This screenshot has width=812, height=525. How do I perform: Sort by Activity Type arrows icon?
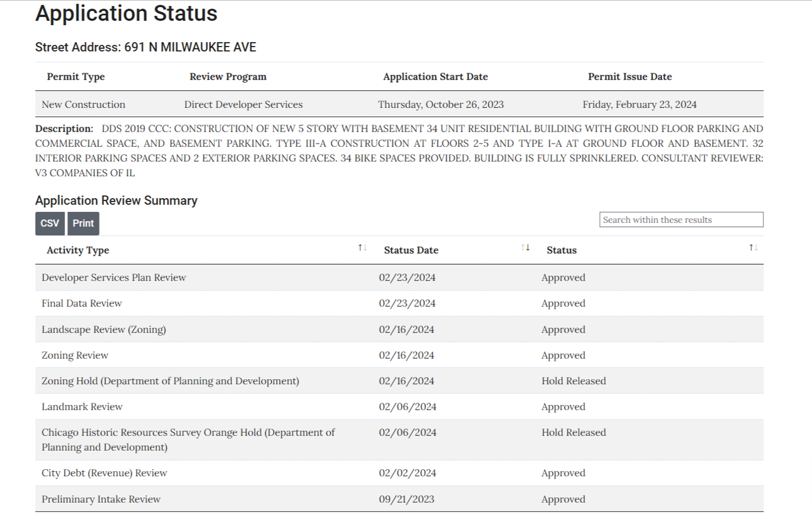(x=363, y=248)
